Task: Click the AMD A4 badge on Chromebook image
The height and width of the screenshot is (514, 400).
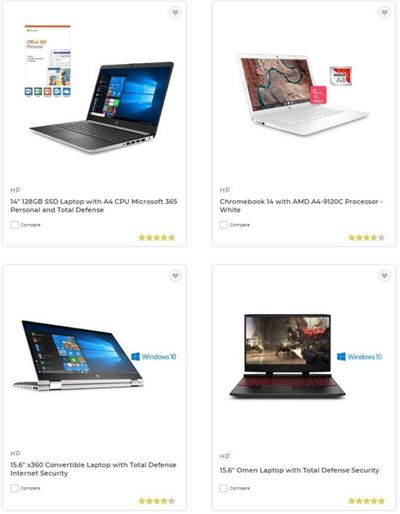Action: click(x=341, y=76)
